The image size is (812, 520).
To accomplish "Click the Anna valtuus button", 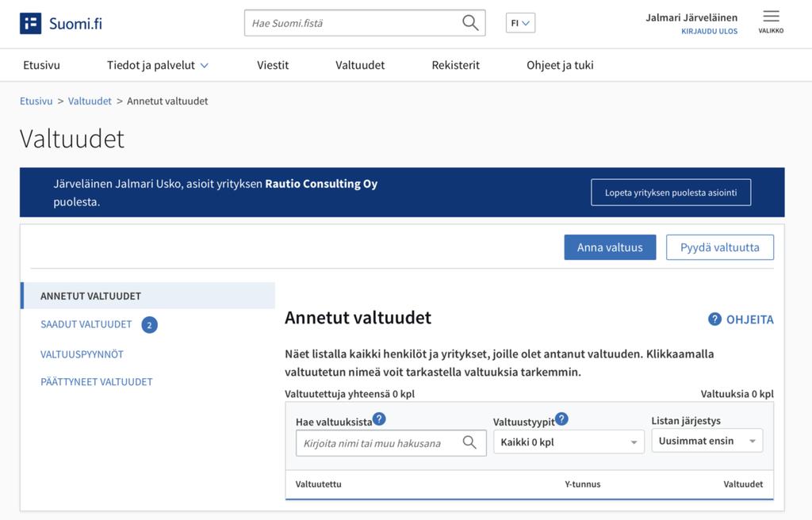I will (610, 247).
